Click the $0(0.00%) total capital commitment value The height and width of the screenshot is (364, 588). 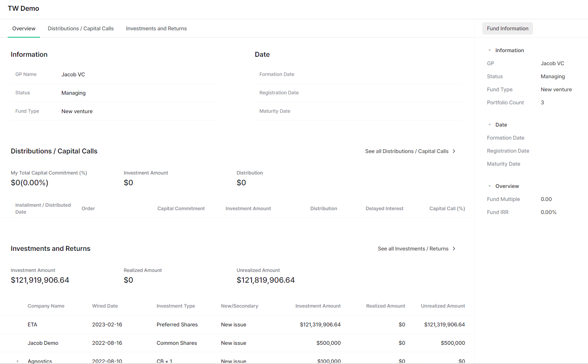tap(30, 183)
